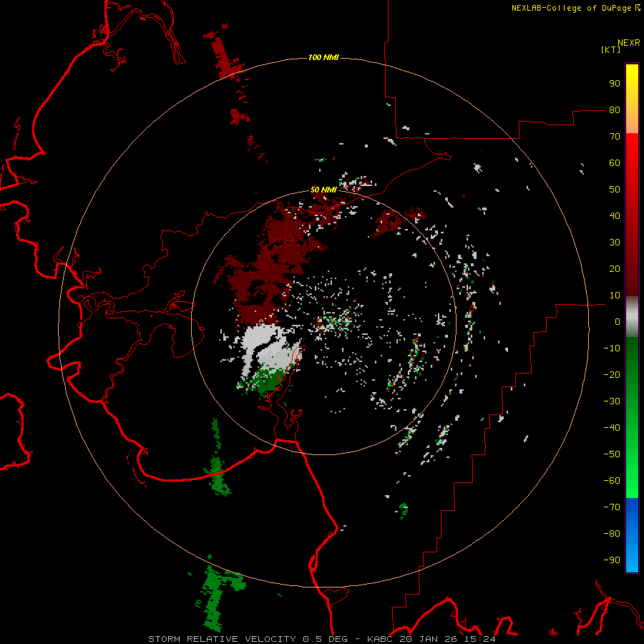
Task: Select the 50 NMI range ring label
Action: coord(323,190)
